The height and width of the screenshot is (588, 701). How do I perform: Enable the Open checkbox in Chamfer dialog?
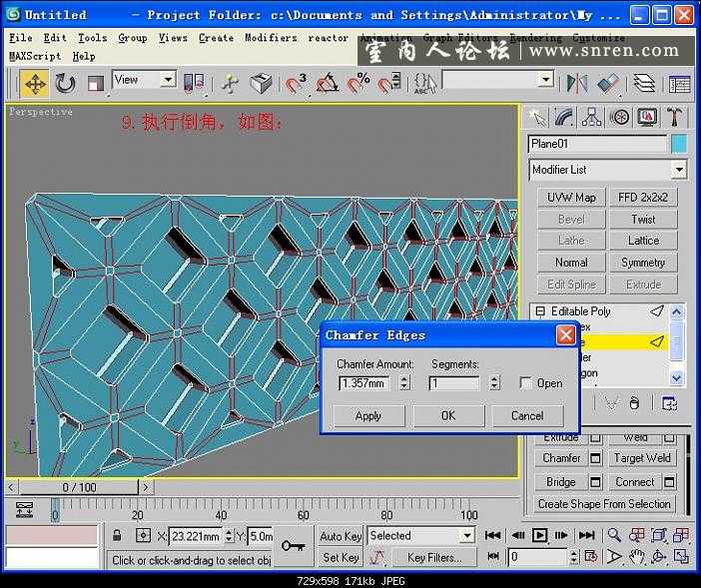click(525, 383)
